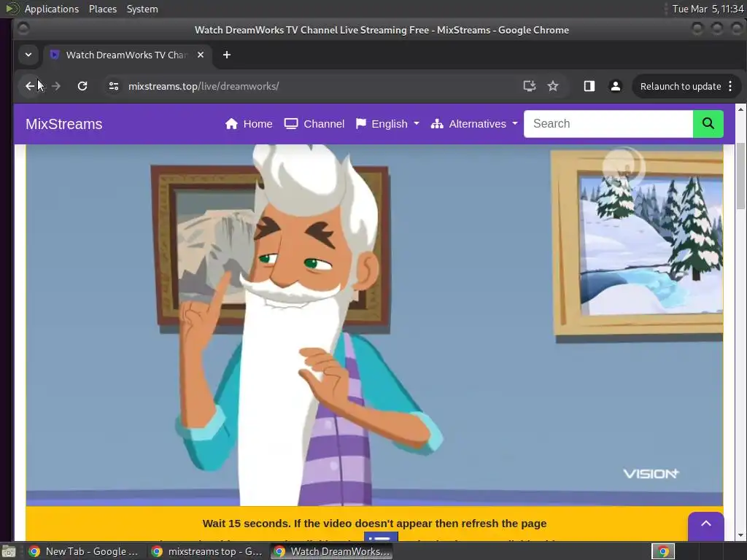Click the site Search input field
The width and height of the screenshot is (747, 560).
coord(608,124)
